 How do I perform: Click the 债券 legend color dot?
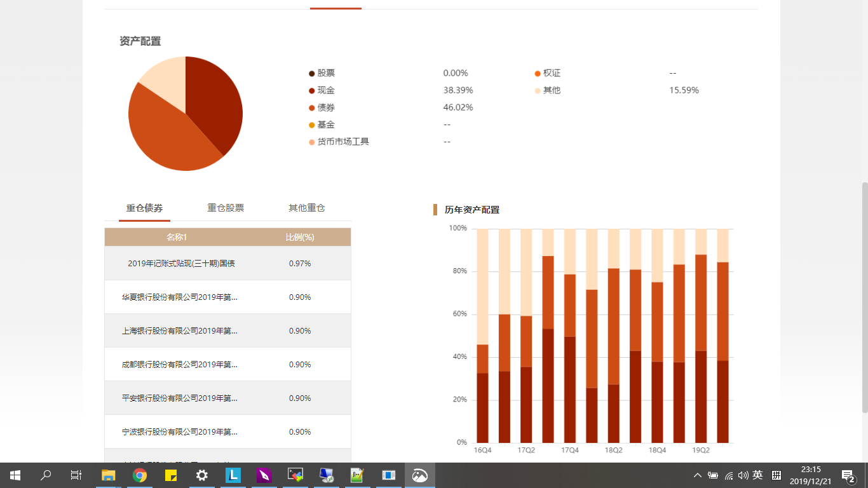click(x=311, y=108)
